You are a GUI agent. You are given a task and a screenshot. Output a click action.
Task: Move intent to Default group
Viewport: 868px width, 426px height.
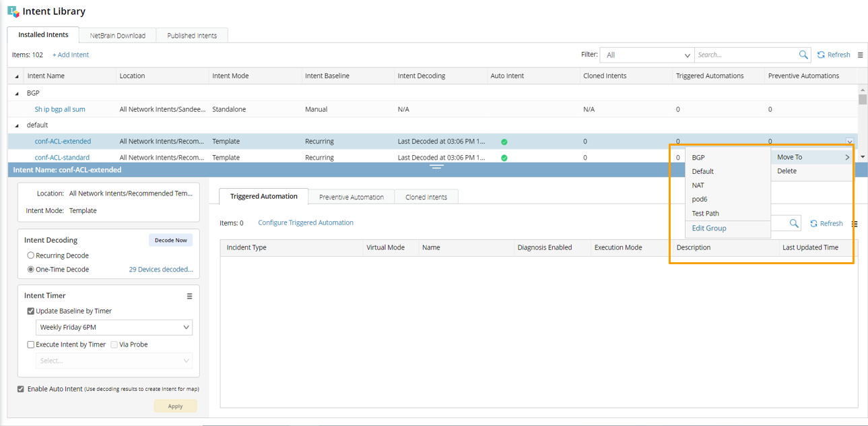click(727, 171)
